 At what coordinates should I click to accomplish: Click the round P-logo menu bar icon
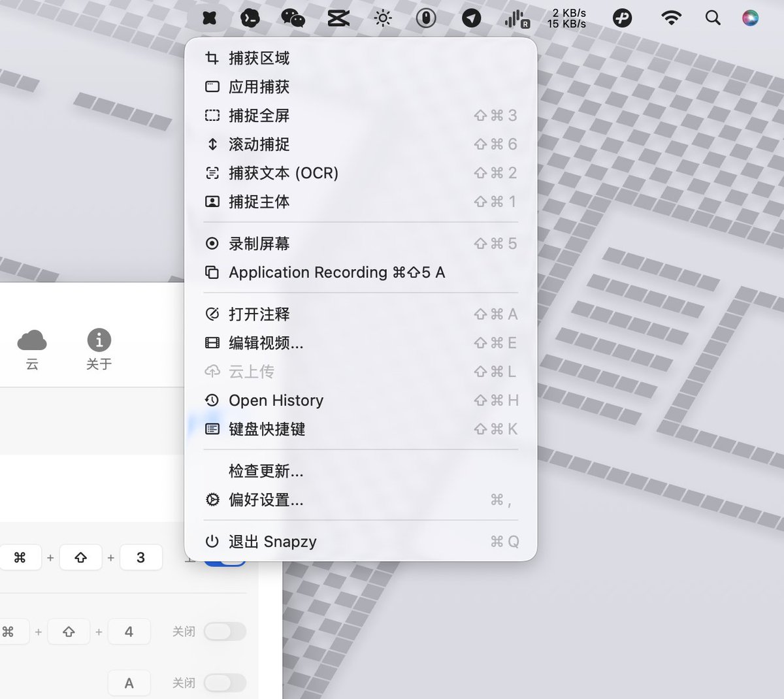click(x=623, y=18)
